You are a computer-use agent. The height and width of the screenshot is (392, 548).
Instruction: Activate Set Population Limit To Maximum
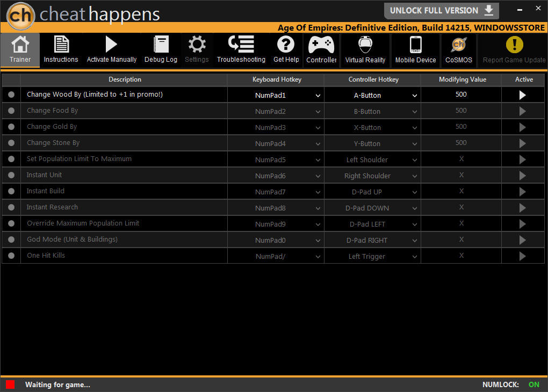(523, 159)
